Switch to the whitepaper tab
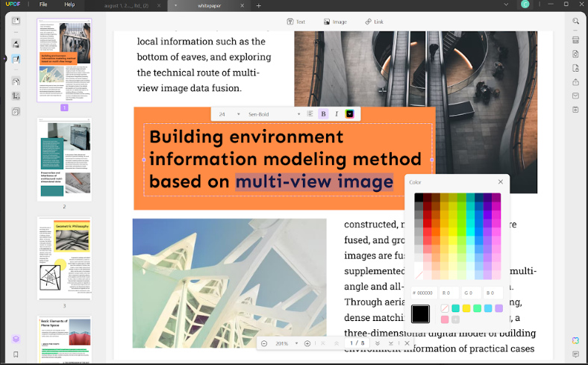The image size is (588, 365). (x=209, y=4)
